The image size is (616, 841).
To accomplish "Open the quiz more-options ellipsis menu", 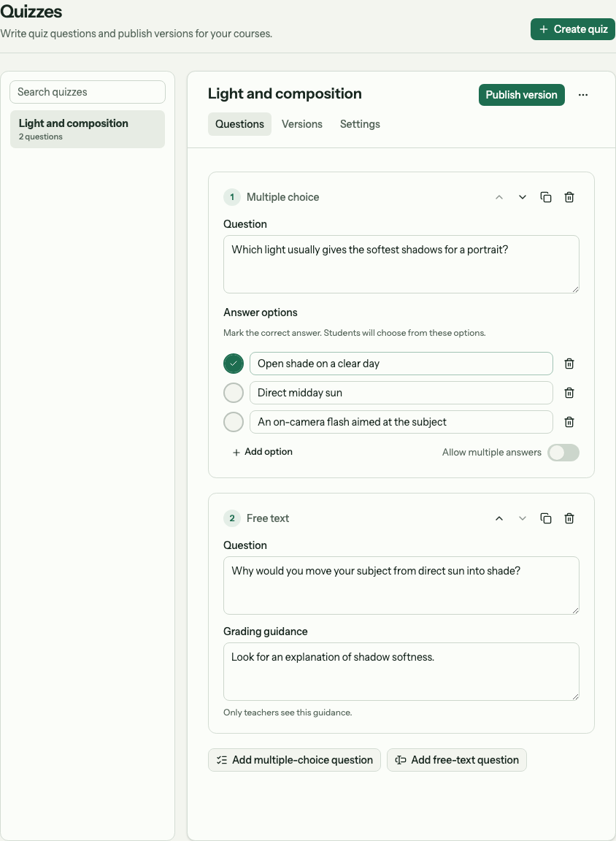I will click(583, 95).
